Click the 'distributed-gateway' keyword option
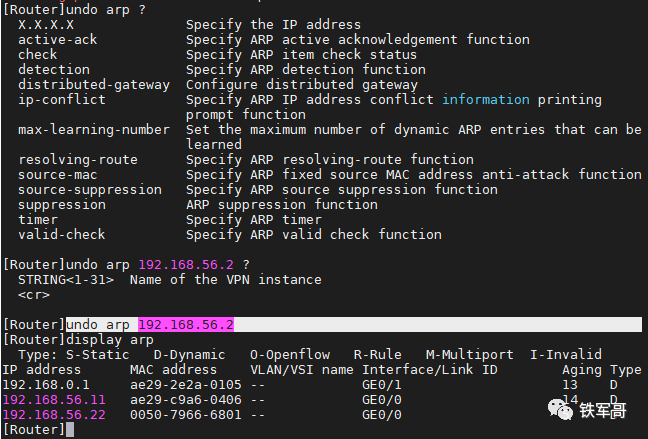The height and width of the screenshot is (439, 648). pyautogui.click(x=94, y=85)
